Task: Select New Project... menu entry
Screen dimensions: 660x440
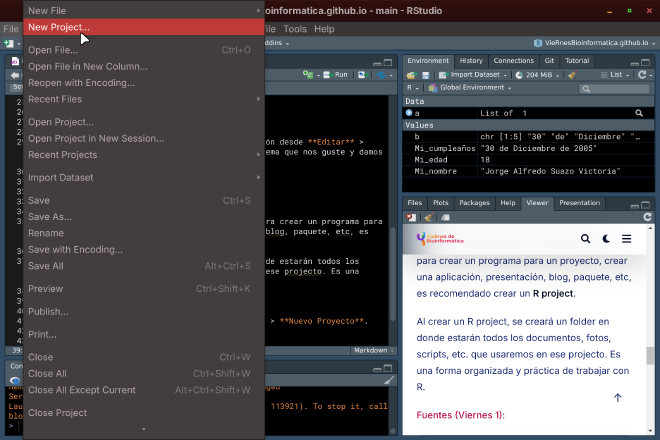Action: [144, 27]
